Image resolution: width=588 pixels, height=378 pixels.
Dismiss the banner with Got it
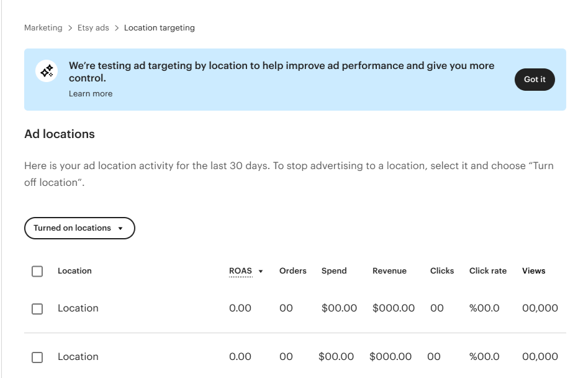[535, 80]
